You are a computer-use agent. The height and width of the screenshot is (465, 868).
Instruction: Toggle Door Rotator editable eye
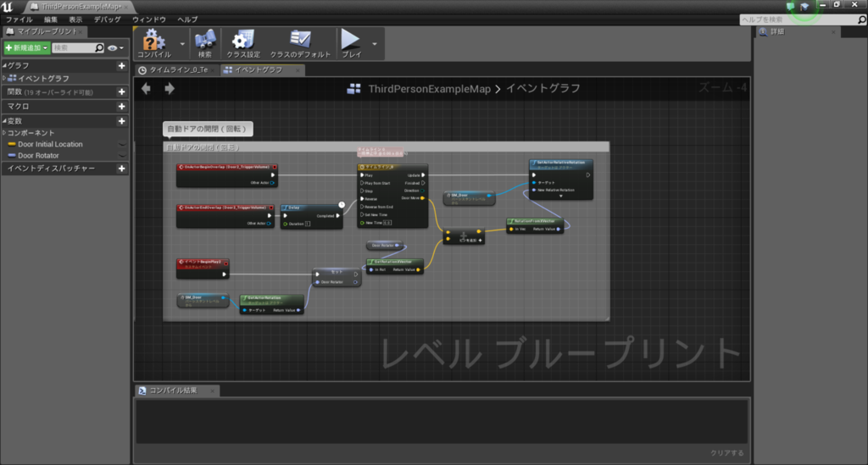click(122, 156)
